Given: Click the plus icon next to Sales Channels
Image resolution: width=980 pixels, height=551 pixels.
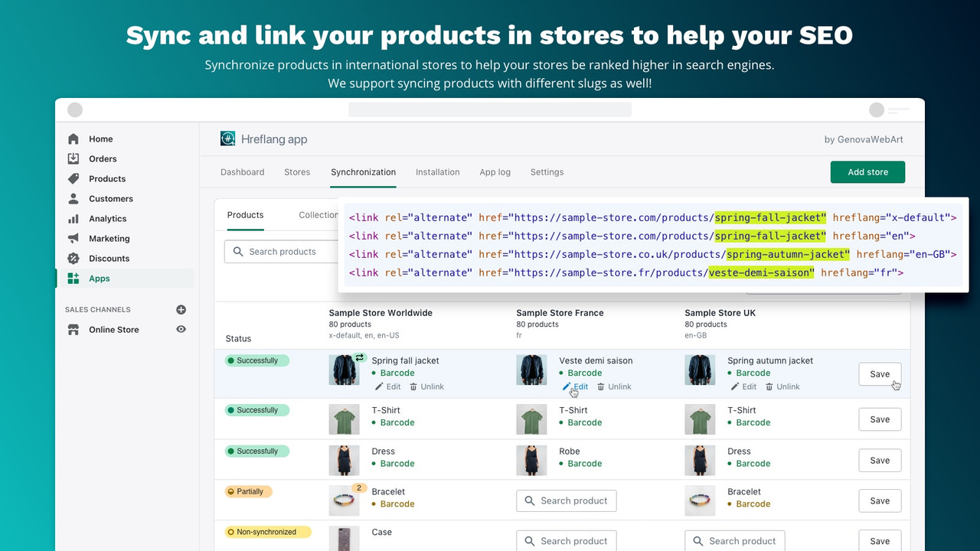Looking at the screenshot, I should 181,309.
